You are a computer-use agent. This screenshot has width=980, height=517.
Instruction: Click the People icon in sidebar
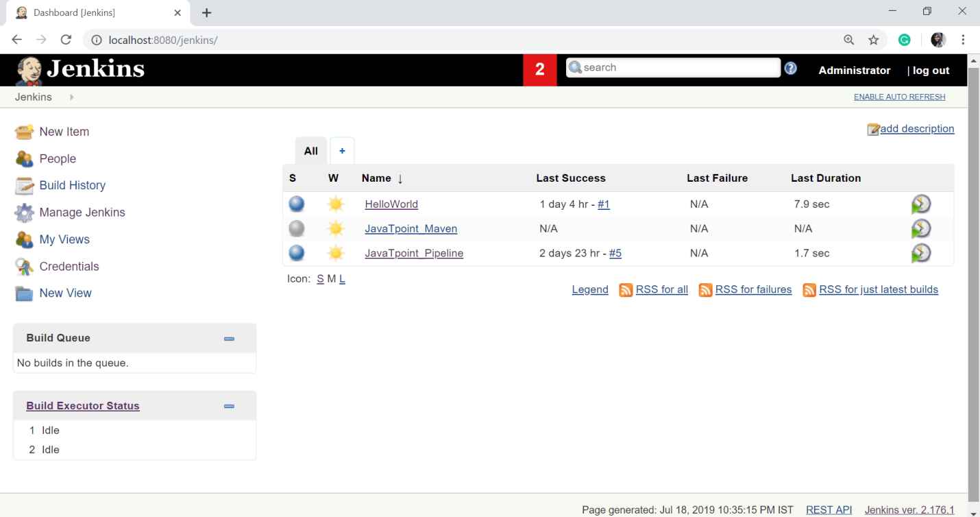tap(24, 158)
